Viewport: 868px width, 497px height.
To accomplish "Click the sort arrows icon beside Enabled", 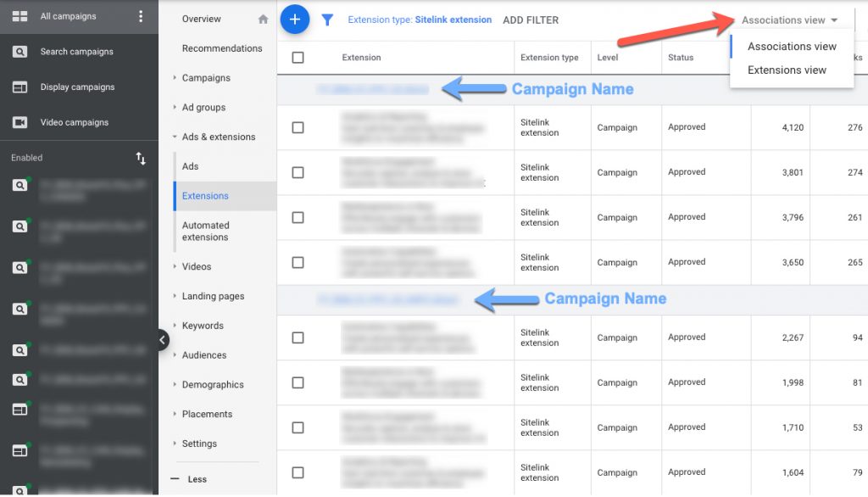I will [141, 159].
